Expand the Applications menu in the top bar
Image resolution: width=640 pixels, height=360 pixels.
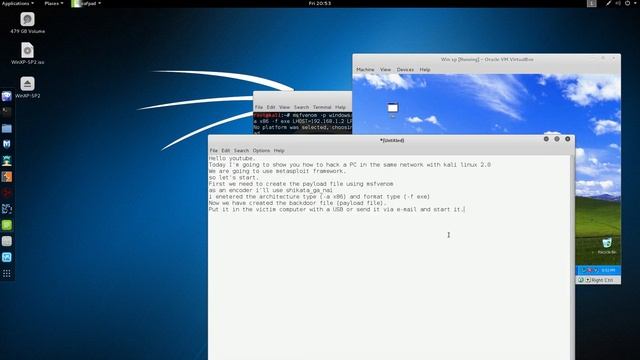(x=18, y=3)
